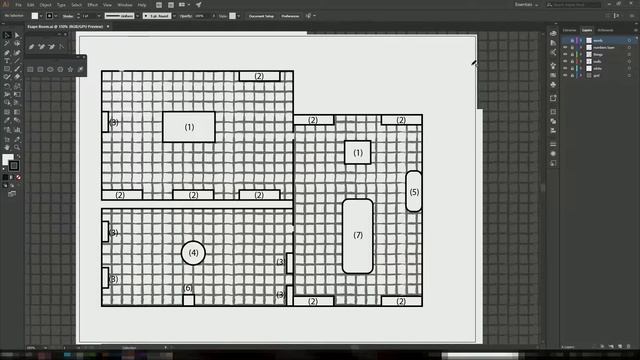Image resolution: width=640 pixels, height=360 pixels.
Task: Open fill color dropdown in control bar
Action: pos(41,16)
